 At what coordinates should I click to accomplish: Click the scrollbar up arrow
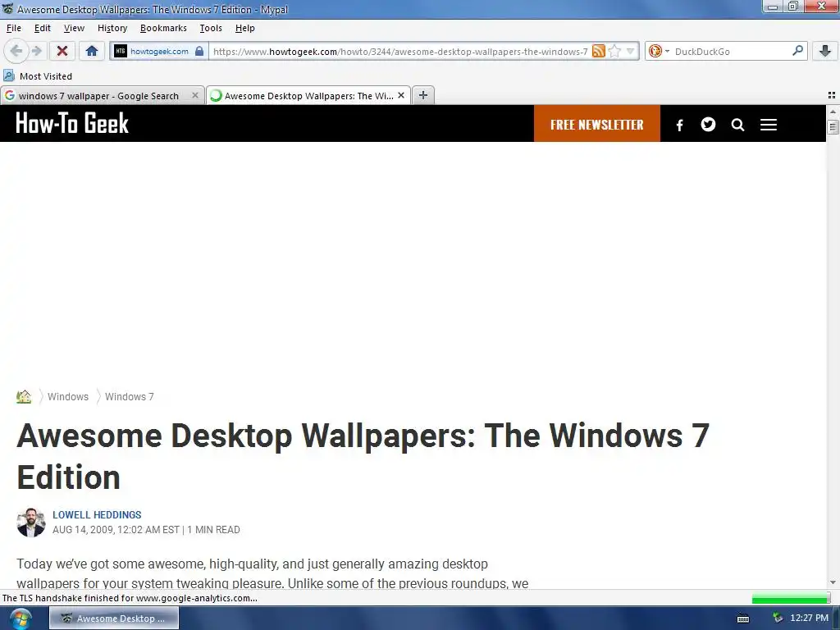tap(833, 112)
